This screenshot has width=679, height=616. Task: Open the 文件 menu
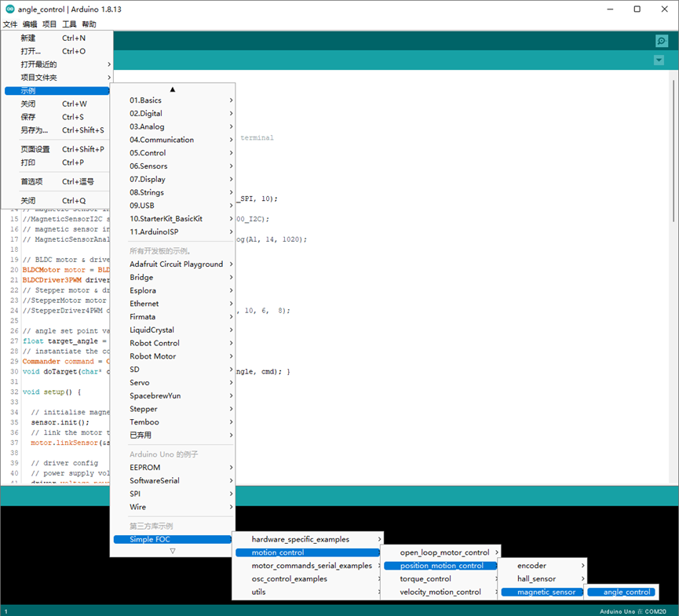[x=10, y=24]
